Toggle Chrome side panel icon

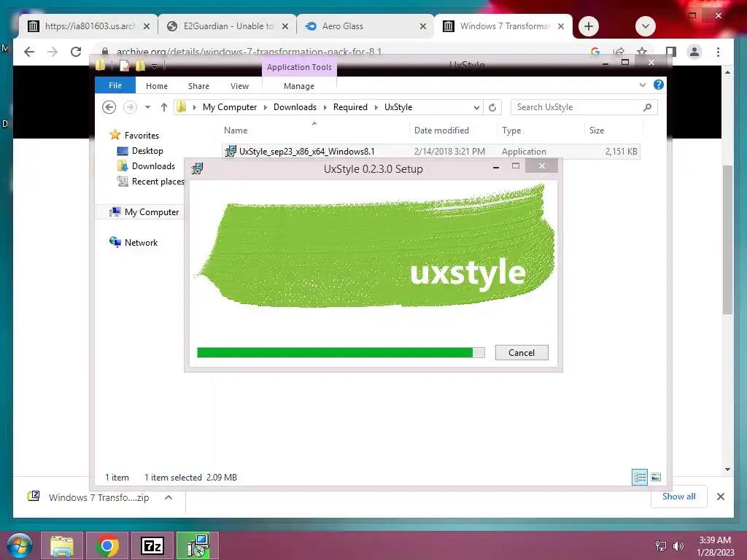pyautogui.click(x=671, y=52)
